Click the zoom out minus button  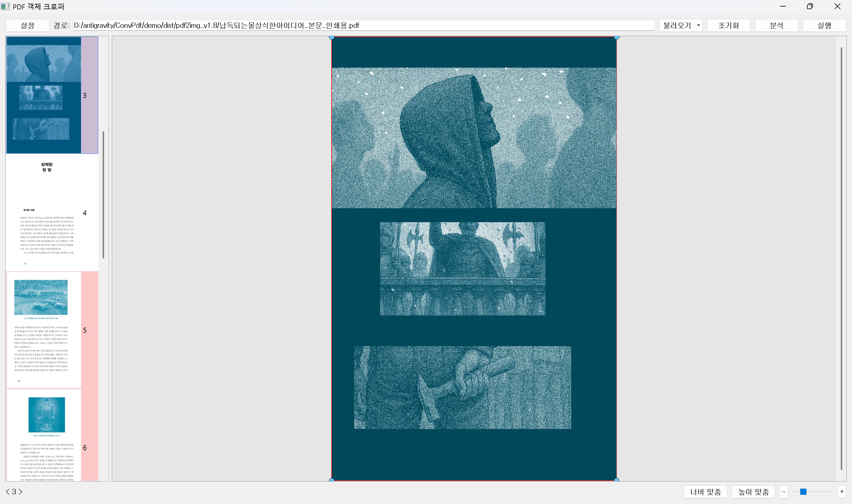click(784, 492)
